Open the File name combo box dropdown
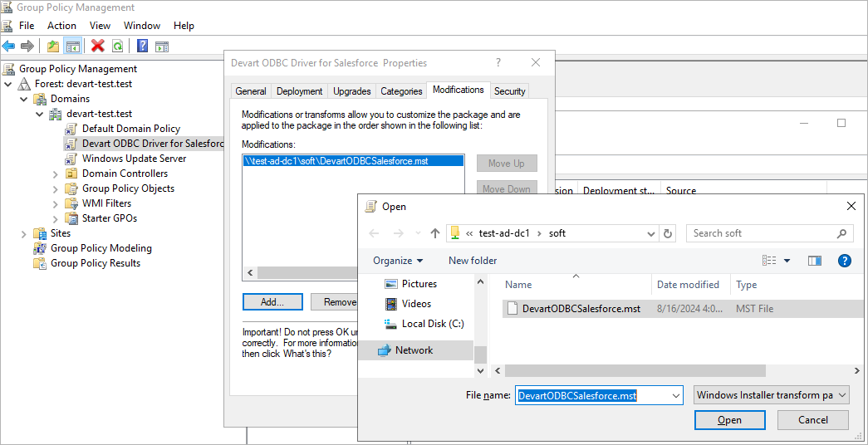The width and height of the screenshot is (868, 445). [676, 395]
